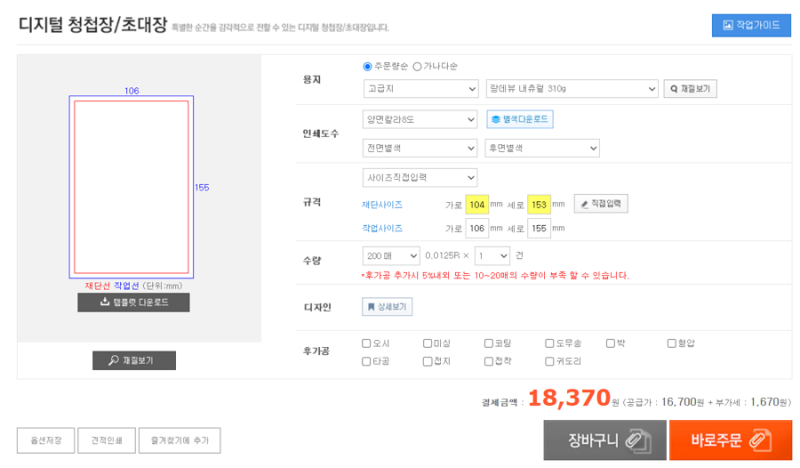Check the 접착 finishing checkbox
Viewport: 800px width, 468px height.
click(x=488, y=361)
